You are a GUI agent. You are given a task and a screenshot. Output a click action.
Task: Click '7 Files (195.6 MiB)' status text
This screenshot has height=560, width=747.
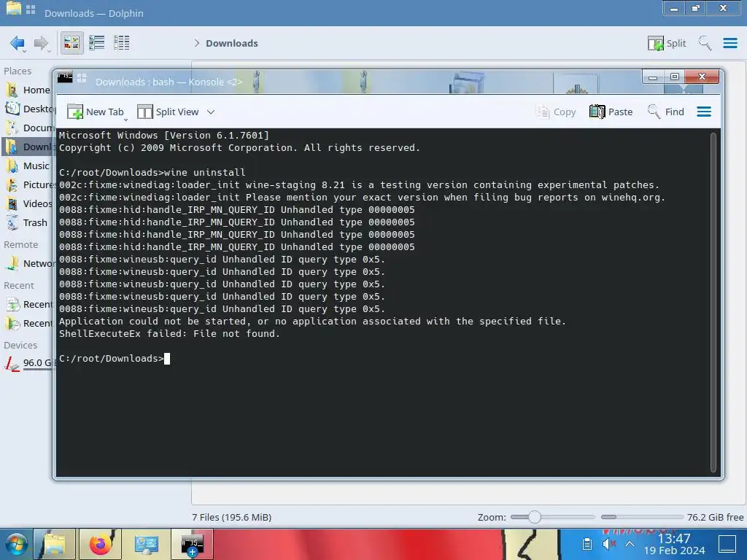tap(231, 517)
